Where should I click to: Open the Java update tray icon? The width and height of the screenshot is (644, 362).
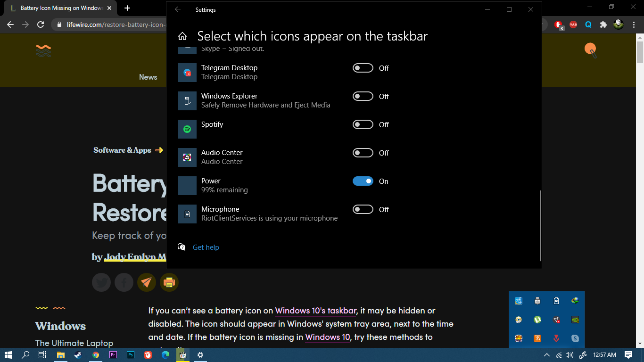point(537,338)
